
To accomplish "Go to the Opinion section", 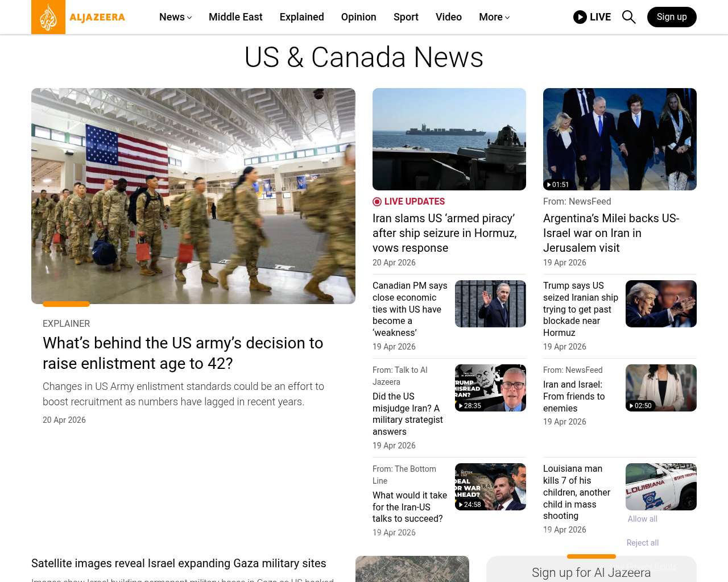I will [358, 17].
